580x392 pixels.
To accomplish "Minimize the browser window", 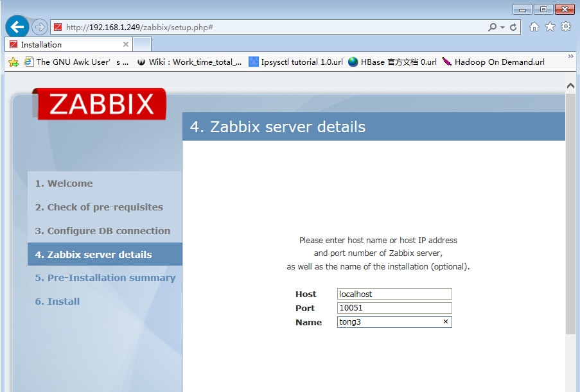I will [x=522, y=10].
